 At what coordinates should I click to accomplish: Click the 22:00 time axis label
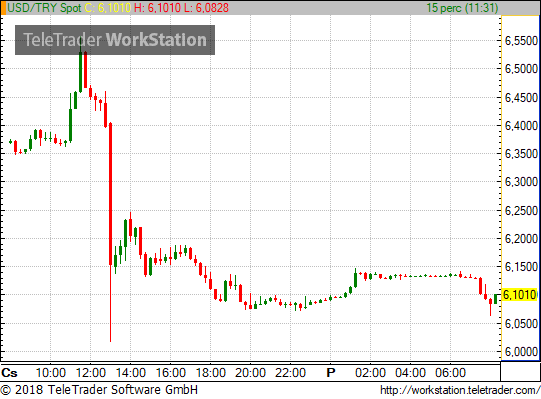[291, 373]
